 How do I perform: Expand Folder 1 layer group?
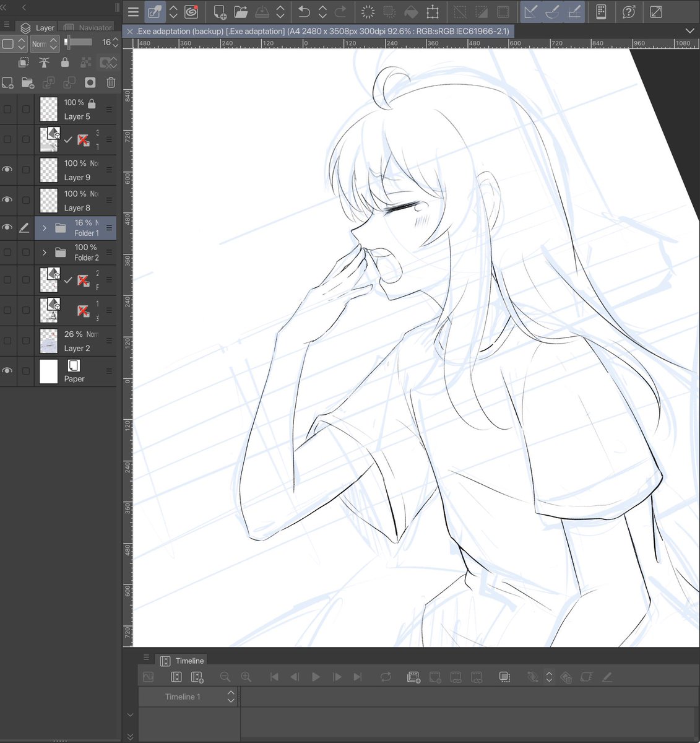coord(45,228)
